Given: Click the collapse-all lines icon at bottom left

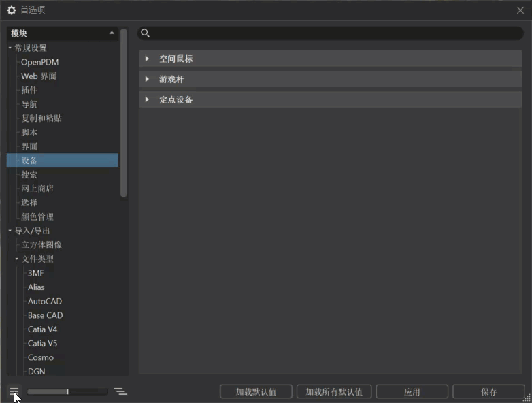Looking at the screenshot, I should click(14, 391).
